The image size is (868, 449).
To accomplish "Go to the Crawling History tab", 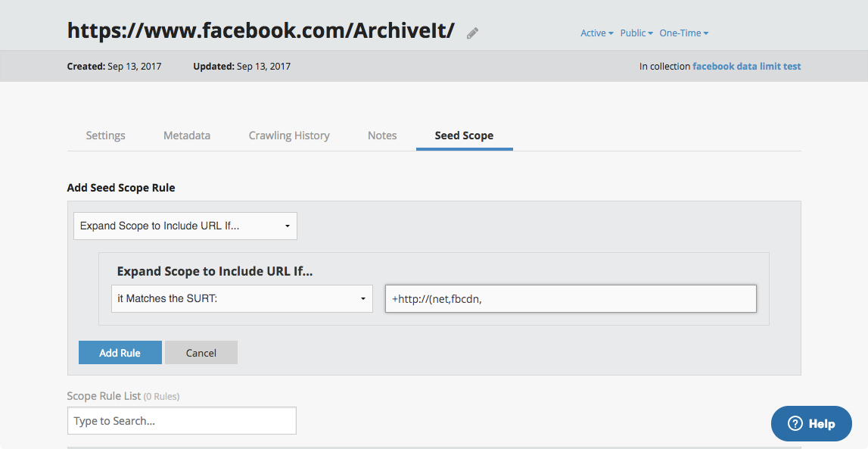I will coord(289,136).
